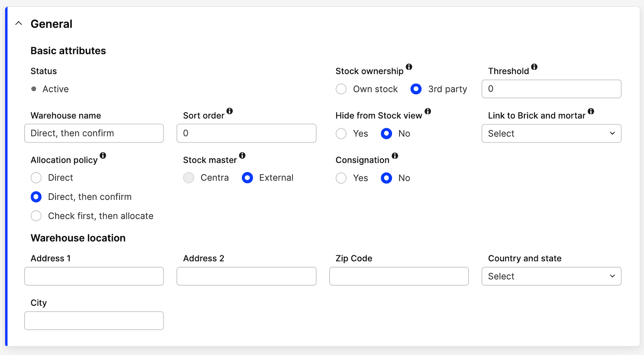644x355 pixels.
Task: Click the Stock master info icon
Action: tap(242, 156)
